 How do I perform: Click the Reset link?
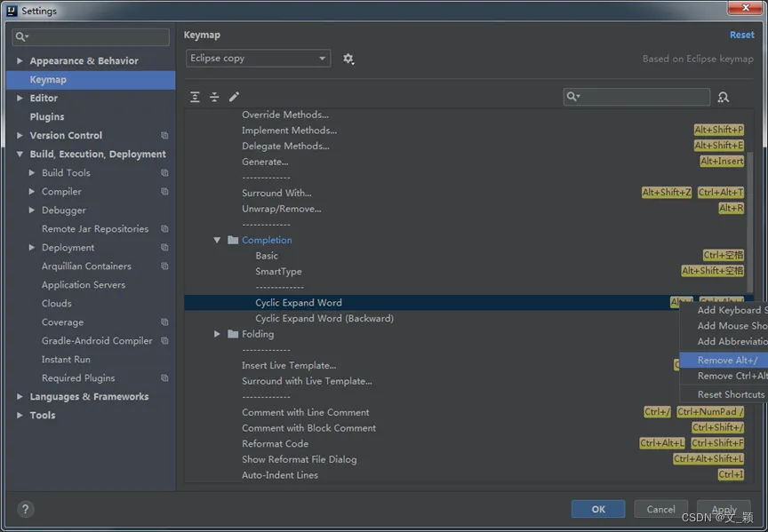point(741,35)
